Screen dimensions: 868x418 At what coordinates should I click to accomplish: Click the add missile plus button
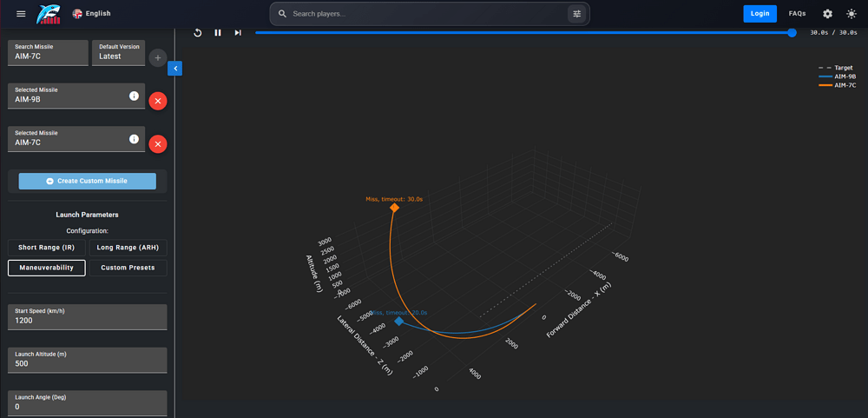[x=157, y=57]
